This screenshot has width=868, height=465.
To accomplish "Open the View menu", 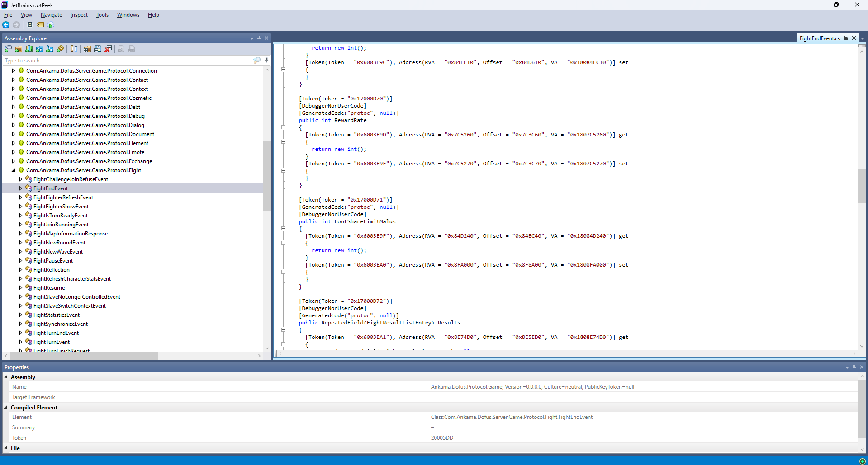I will click(26, 15).
